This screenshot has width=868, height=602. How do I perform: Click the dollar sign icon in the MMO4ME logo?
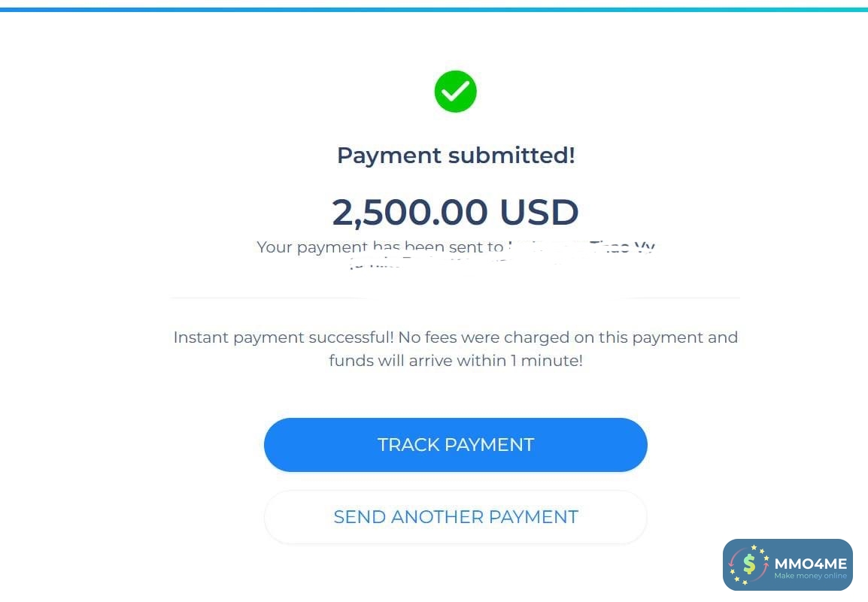click(749, 564)
